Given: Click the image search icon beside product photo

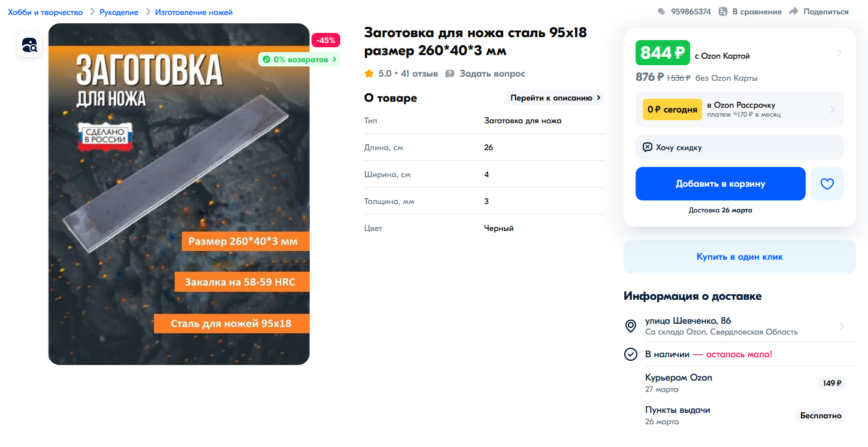Looking at the screenshot, I should click(29, 45).
